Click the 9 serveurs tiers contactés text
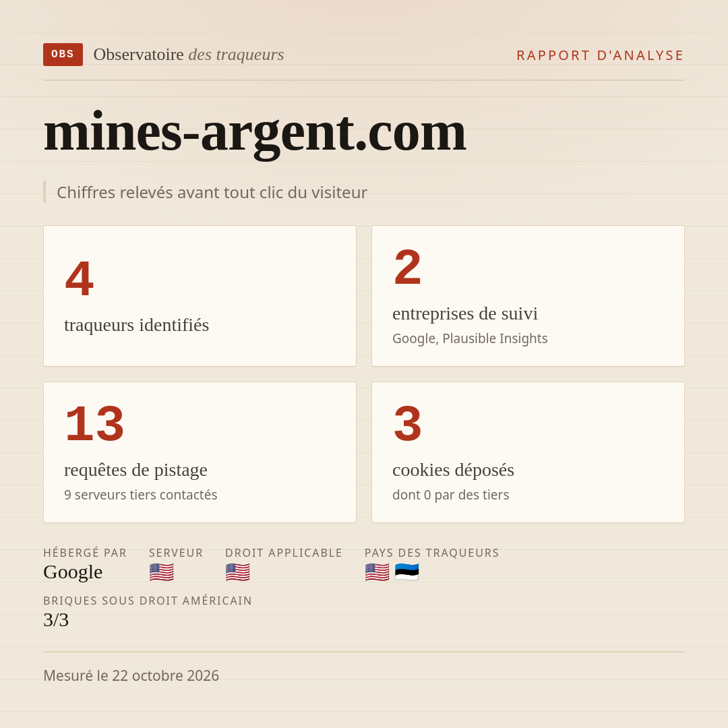Screen dimensions: 728x728 141,495
